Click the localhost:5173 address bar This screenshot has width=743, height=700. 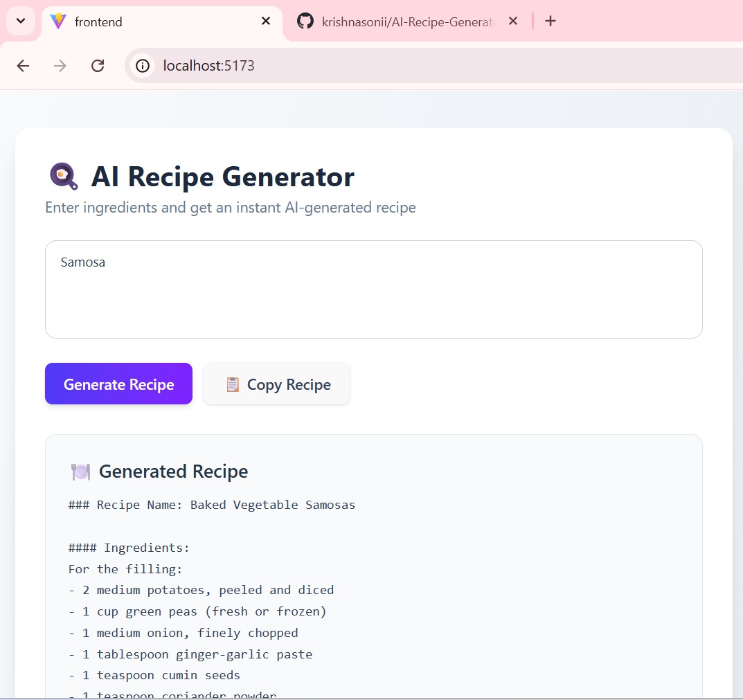(427, 65)
